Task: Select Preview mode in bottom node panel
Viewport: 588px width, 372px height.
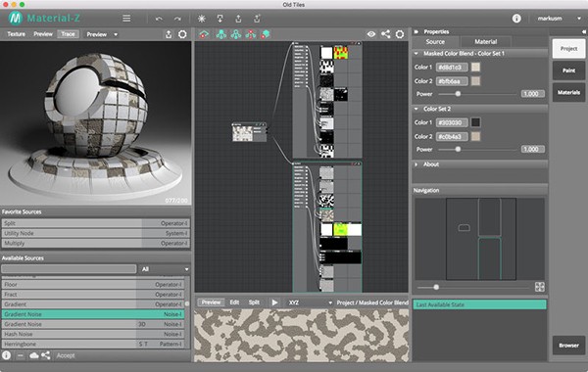Action: click(x=211, y=302)
